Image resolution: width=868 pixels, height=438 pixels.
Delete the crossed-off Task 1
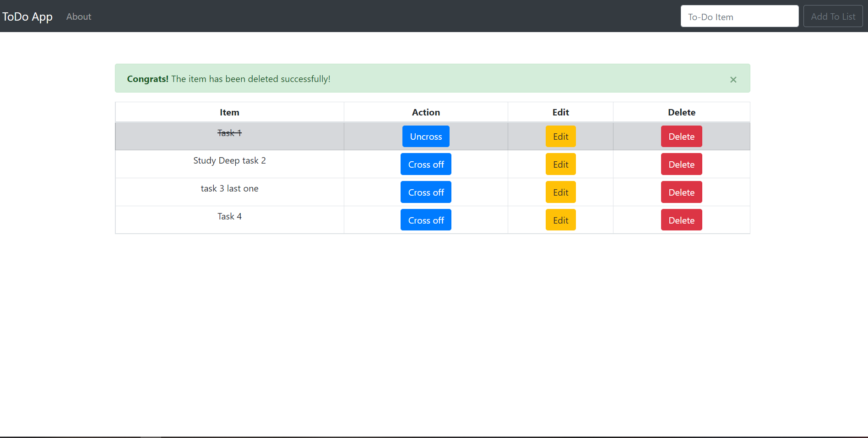[x=681, y=136]
